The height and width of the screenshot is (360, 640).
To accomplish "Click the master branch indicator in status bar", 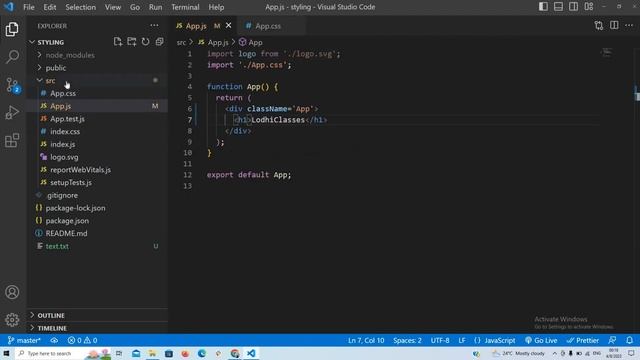I will [24, 340].
